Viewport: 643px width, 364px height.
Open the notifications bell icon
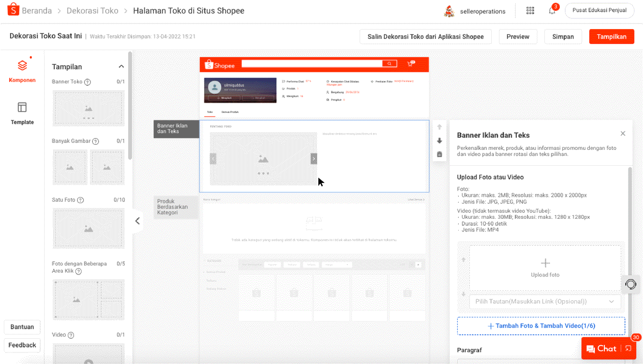(552, 11)
